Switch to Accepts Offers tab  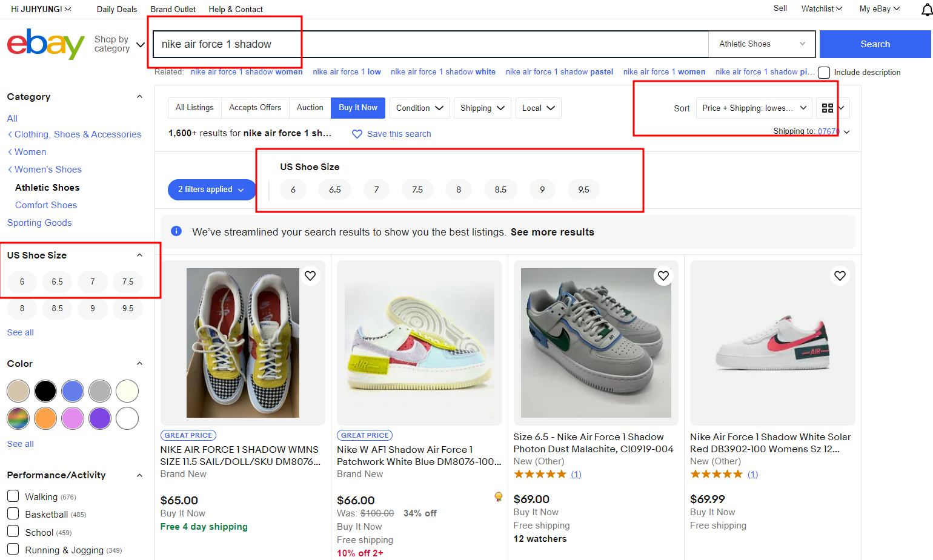pos(255,108)
